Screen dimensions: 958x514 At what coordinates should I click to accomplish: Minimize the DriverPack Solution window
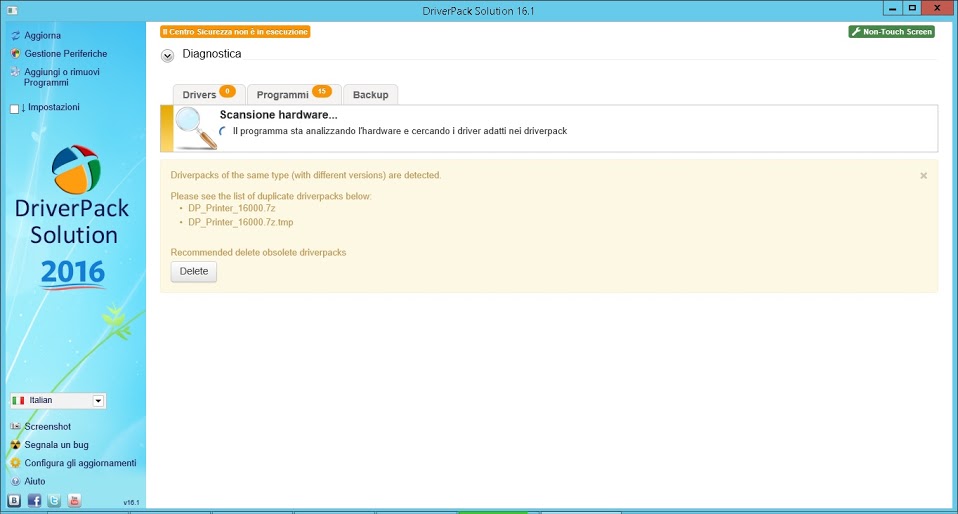(x=893, y=9)
